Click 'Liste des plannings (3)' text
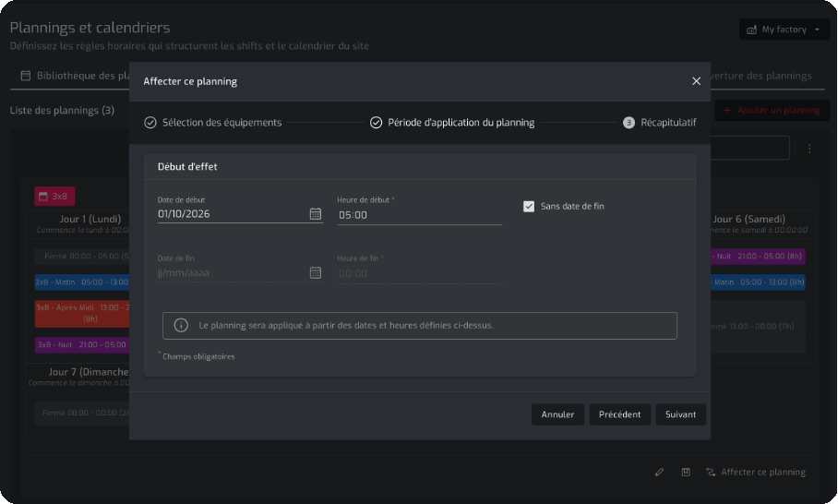838x504 pixels. [x=62, y=110]
